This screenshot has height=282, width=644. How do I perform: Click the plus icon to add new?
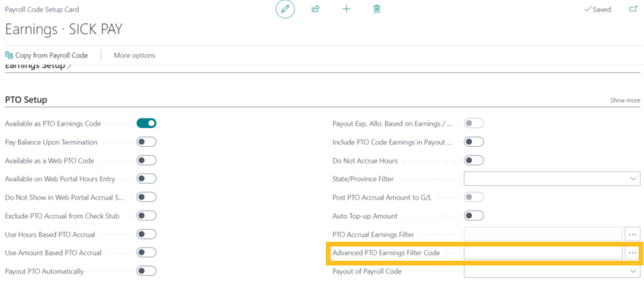tap(346, 9)
